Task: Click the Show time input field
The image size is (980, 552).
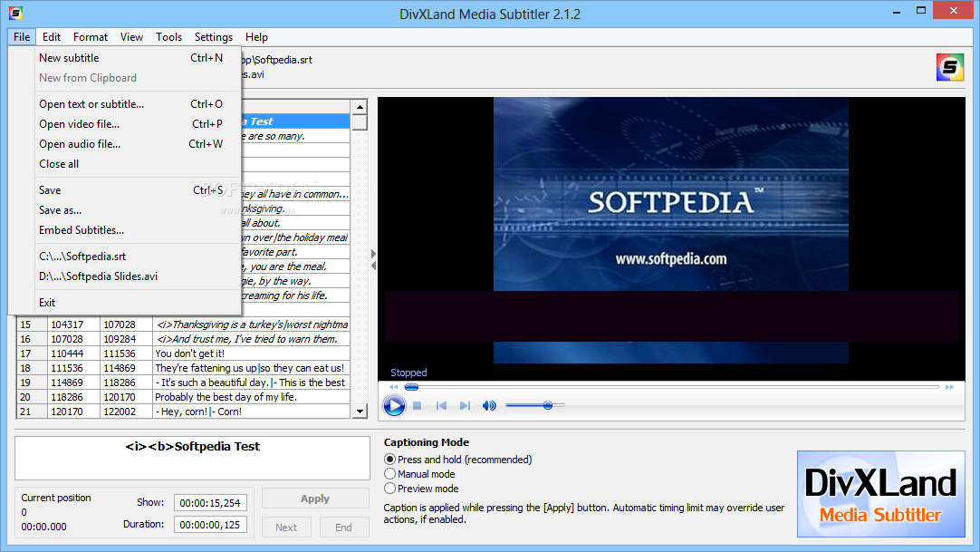Action: [x=210, y=503]
